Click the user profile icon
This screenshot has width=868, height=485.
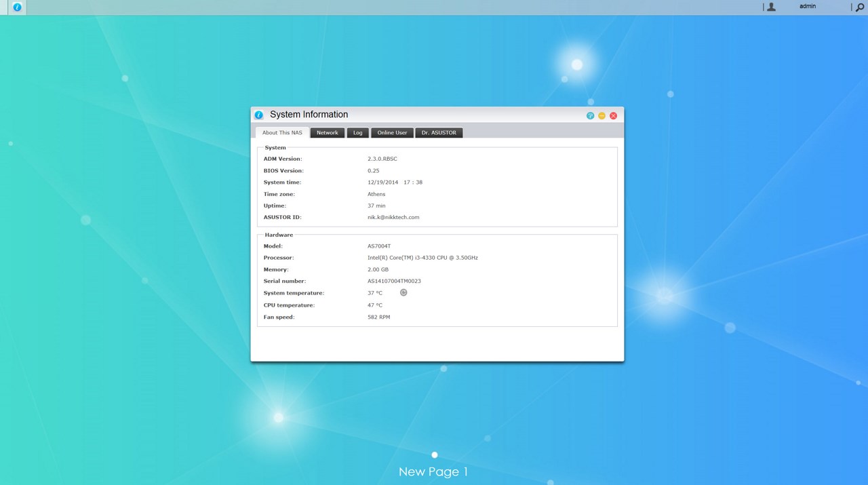click(771, 7)
